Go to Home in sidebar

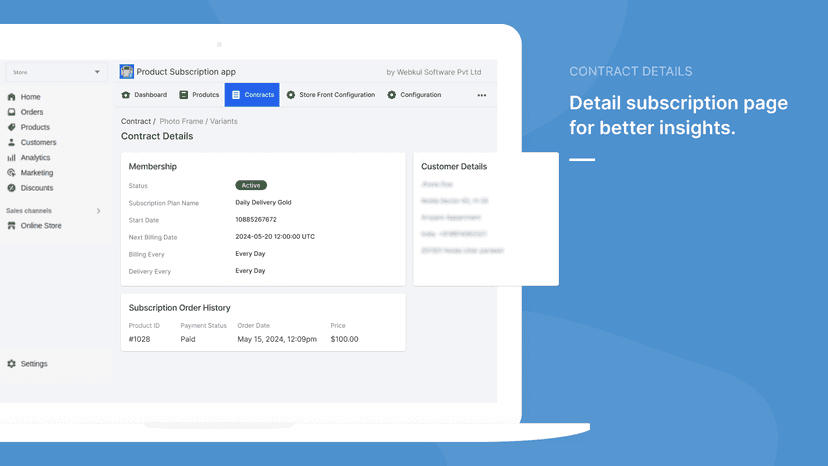[30, 97]
